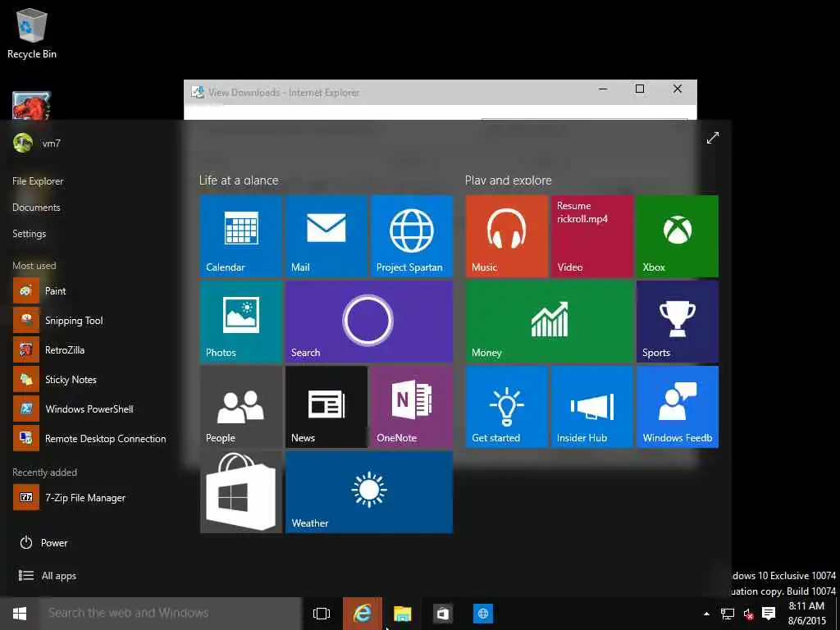Click the Windows Start button
840x630 pixels.
20,614
